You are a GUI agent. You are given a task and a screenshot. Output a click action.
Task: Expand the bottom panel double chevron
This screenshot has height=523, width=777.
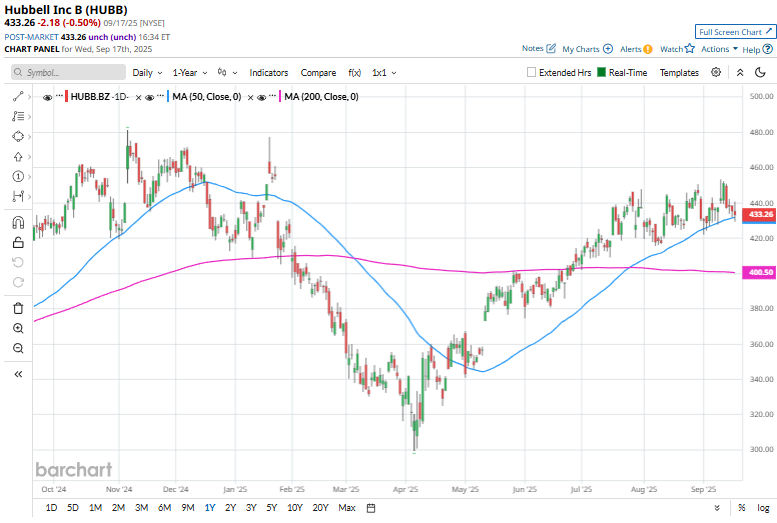[717, 508]
